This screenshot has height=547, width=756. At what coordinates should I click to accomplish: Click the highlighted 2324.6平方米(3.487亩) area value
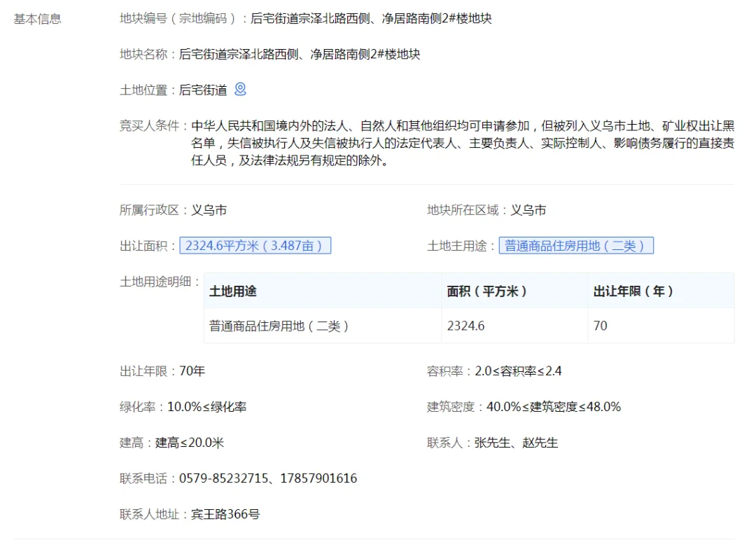(255, 246)
